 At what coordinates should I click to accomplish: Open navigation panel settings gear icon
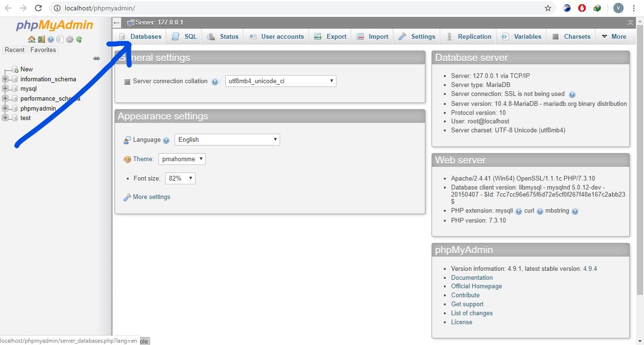70,39
